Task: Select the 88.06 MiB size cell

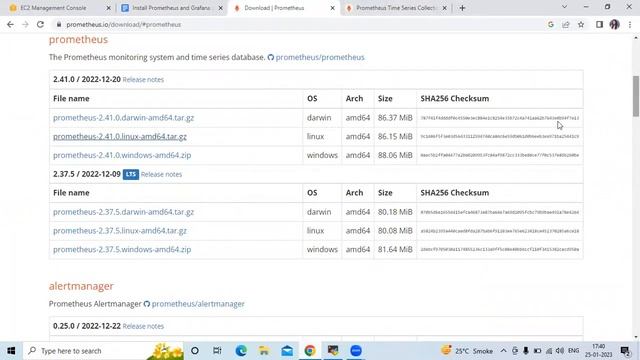Action: coord(395,156)
